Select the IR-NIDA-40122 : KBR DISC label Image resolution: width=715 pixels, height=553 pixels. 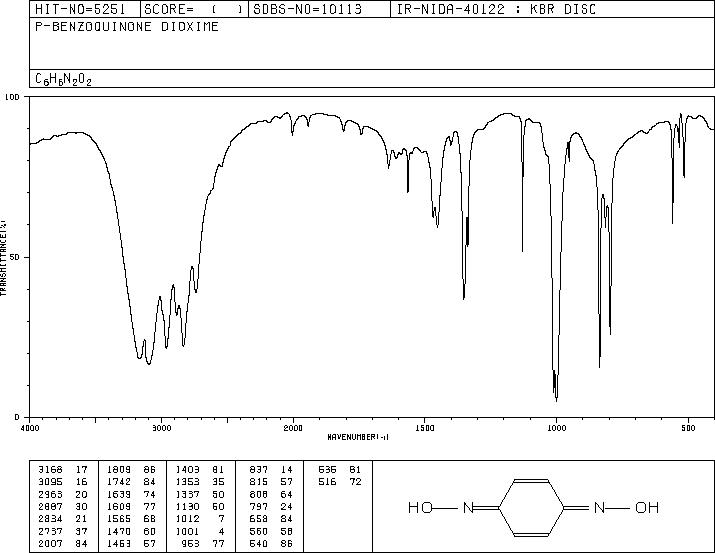[496, 9]
